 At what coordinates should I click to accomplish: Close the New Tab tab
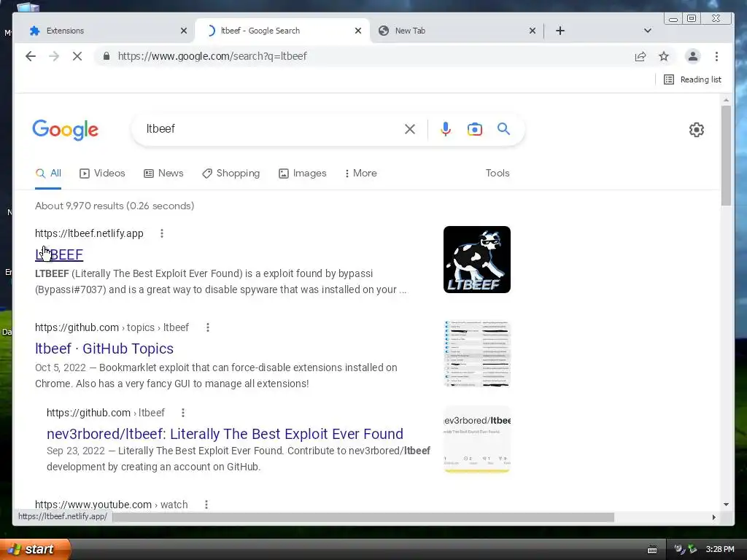point(533,31)
